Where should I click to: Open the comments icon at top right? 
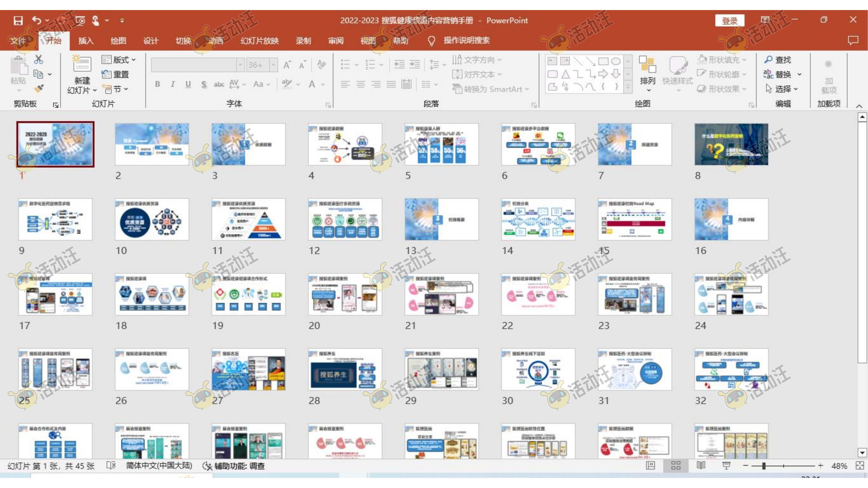click(x=853, y=41)
